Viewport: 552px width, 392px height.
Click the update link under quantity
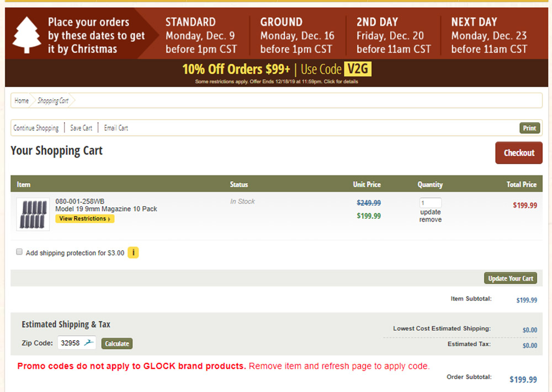[x=431, y=212]
